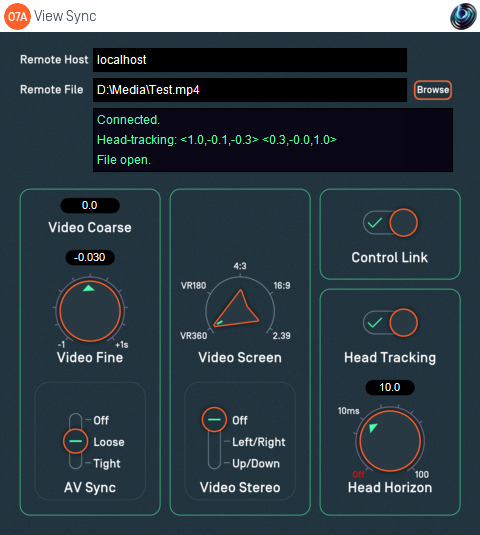Click the Head-tracking status readout line
This screenshot has height=535, width=480.
click(217, 140)
